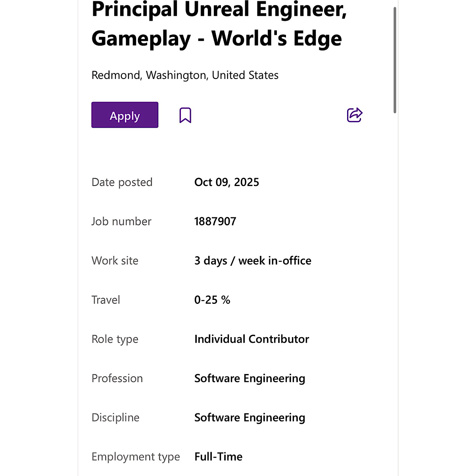
Task: Click the Role type label
Action: pos(115,339)
